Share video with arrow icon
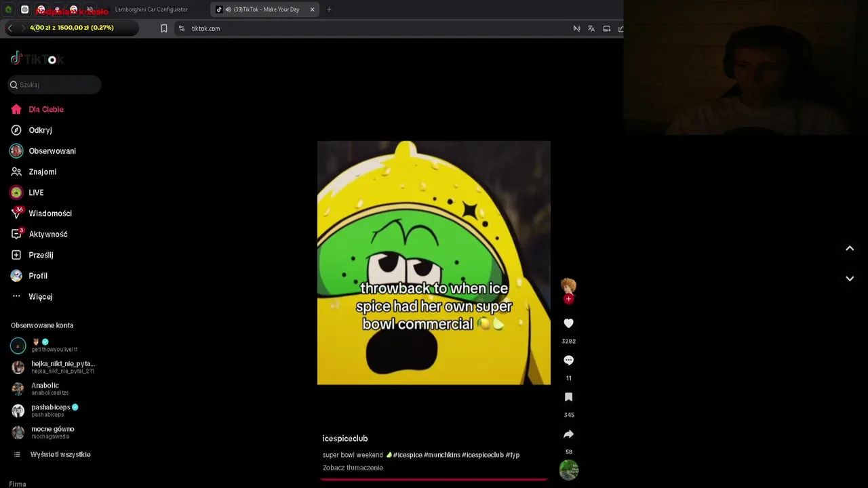This screenshot has height=488, width=868. tap(568, 434)
